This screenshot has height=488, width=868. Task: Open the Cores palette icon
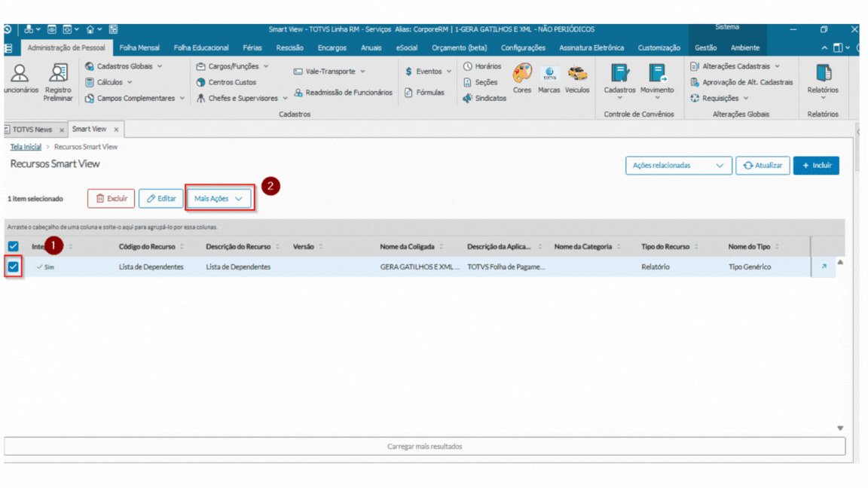pos(522,78)
